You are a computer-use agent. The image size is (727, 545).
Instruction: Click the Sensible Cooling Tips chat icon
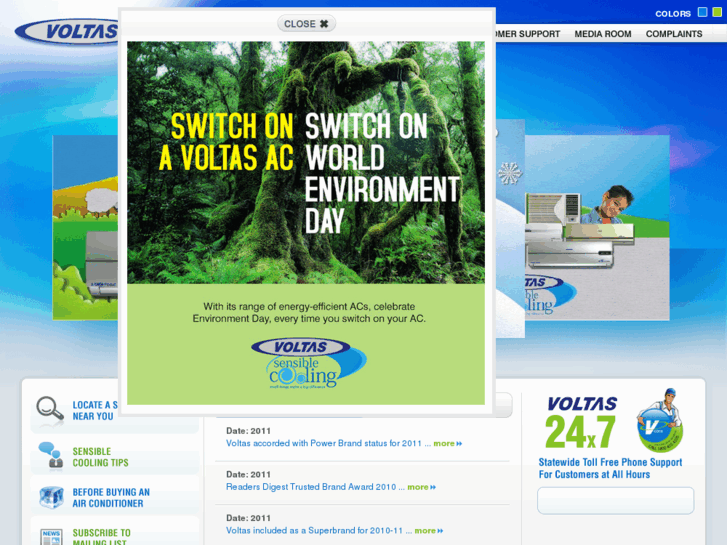(x=51, y=455)
